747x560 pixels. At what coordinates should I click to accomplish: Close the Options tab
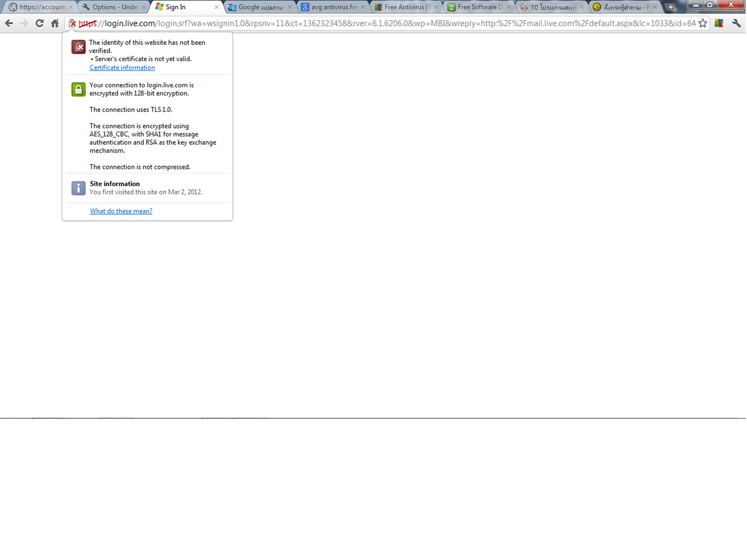point(144,7)
